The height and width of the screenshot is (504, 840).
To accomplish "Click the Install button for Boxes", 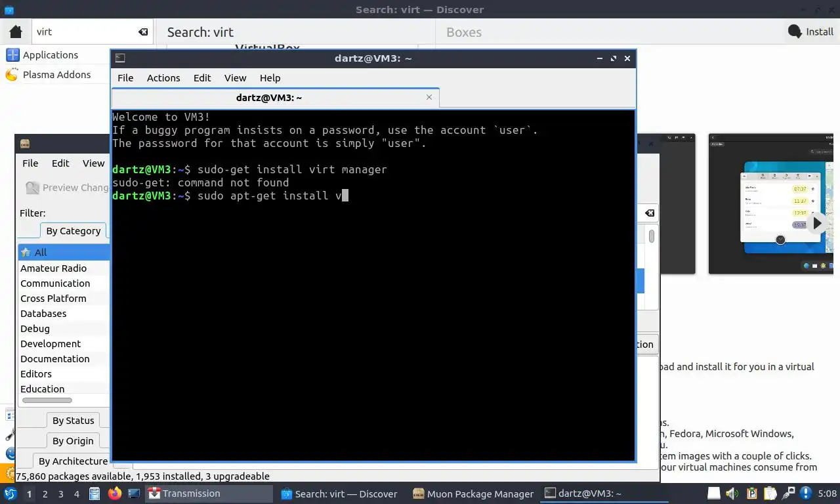I will pos(810,31).
